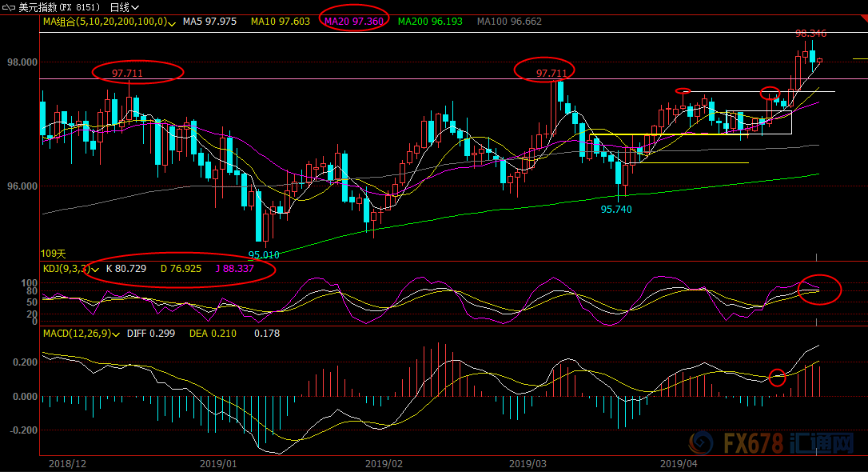This screenshot has width=868, height=472.
Task: Open the KDJ(9,3,3) indicator dropdown
Action: (x=96, y=270)
